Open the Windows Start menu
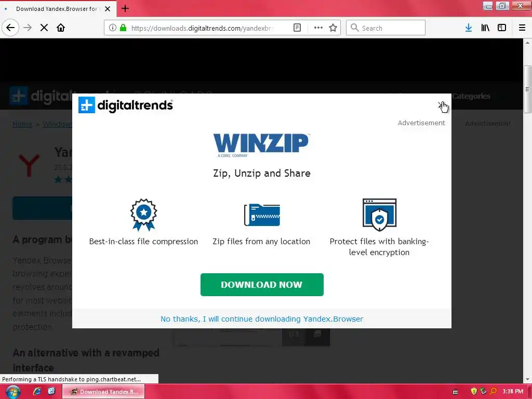The width and height of the screenshot is (532, 399). point(13,392)
